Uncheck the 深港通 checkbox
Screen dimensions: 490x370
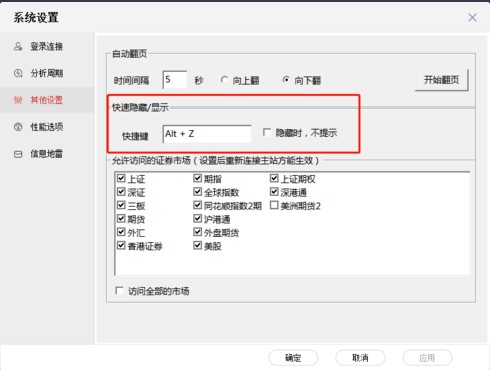(274, 192)
